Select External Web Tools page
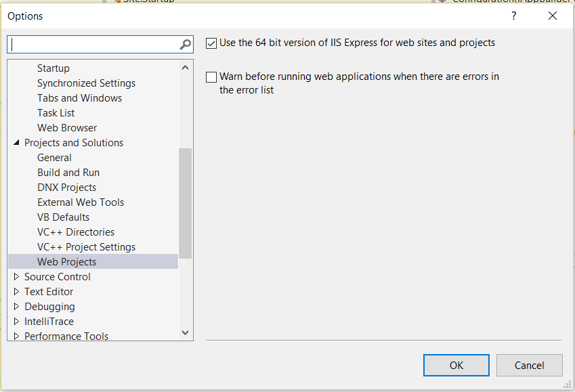 pyautogui.click(x=81, y=202)
